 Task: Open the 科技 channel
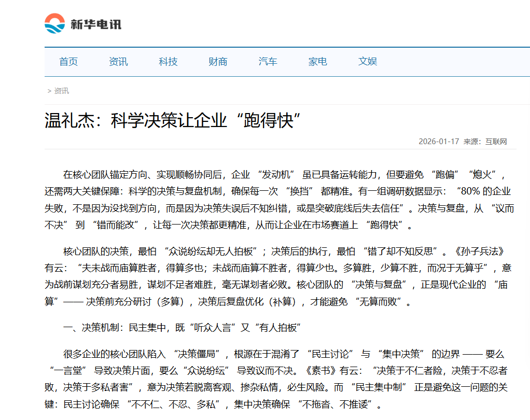coord(167,61)
